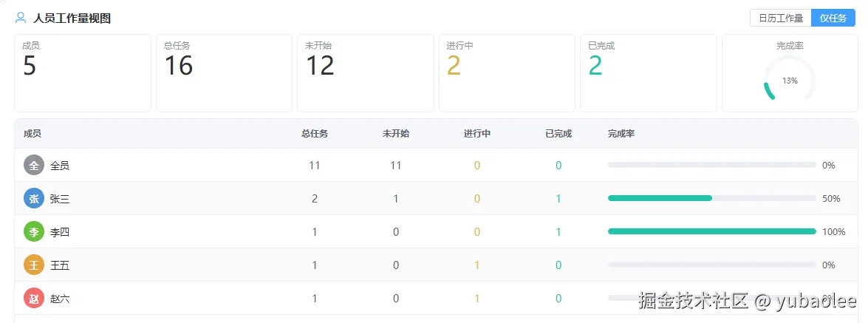Click the green 李 avatar for 李四
Screen dimensions: 868x323
coord(34,232)
